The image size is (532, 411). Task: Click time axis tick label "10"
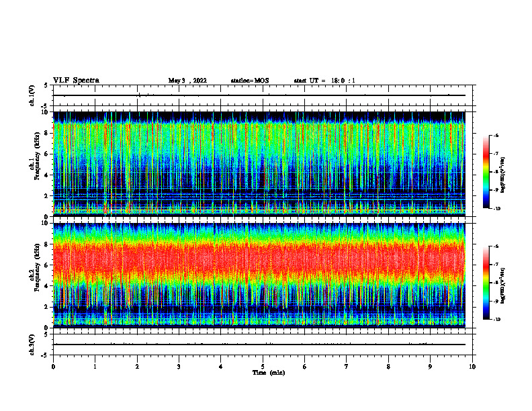tap(472, 367)
